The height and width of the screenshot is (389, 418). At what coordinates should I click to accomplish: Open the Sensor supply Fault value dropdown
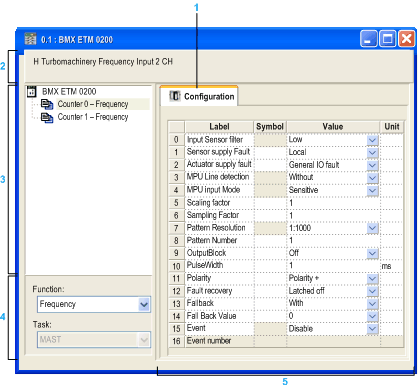pos(372,153)
